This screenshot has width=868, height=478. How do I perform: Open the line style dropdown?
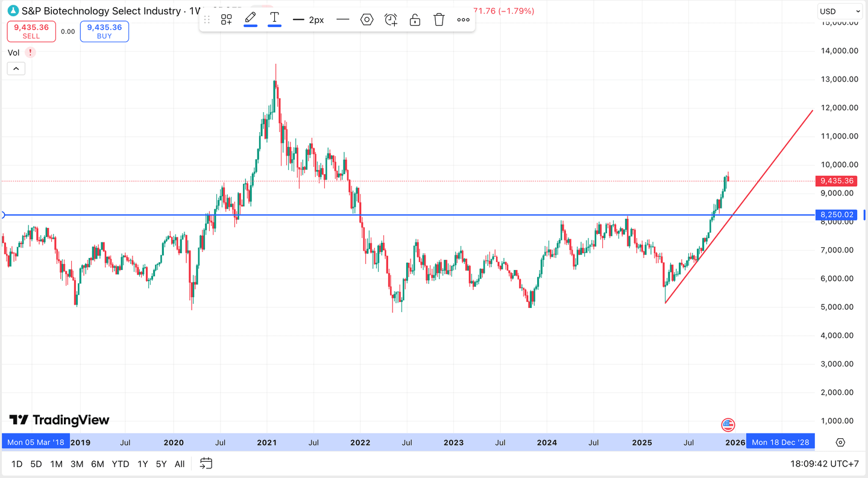342,20
